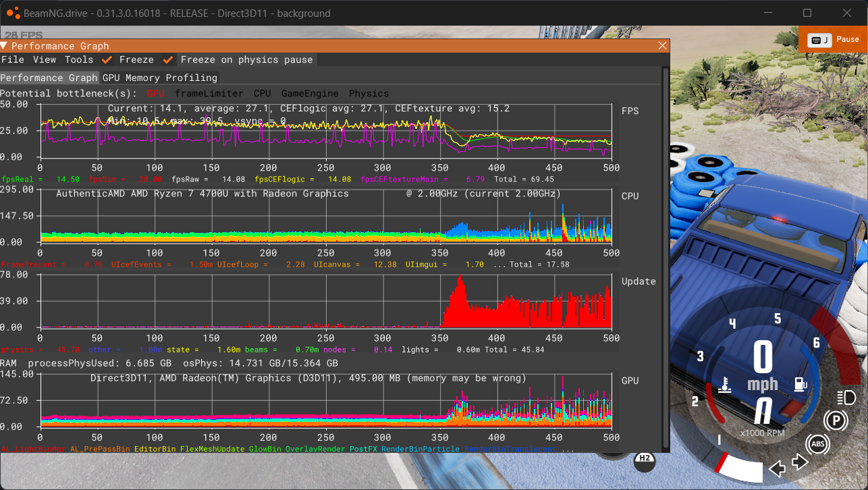
Task: Open the File menu
Action: (x=13, y=59)
